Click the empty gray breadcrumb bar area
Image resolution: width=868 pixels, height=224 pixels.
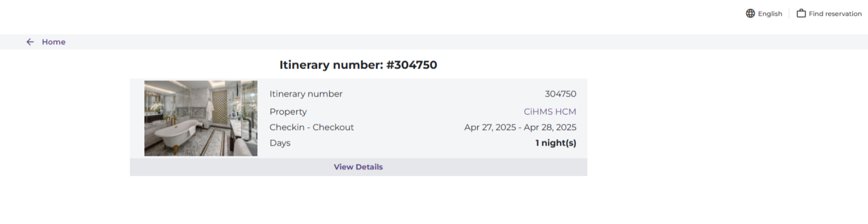click(429, 42)
